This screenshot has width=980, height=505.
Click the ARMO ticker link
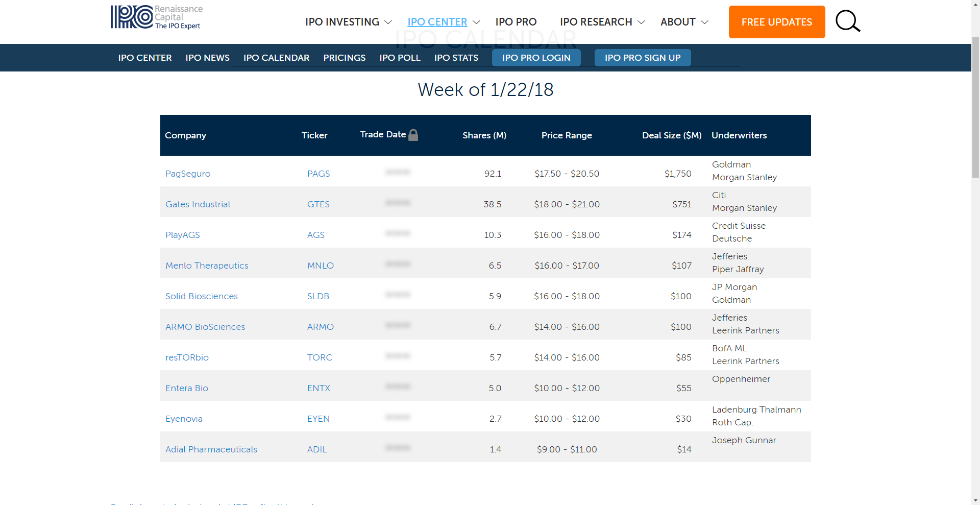pyautogui.click(x=321, y=327)
